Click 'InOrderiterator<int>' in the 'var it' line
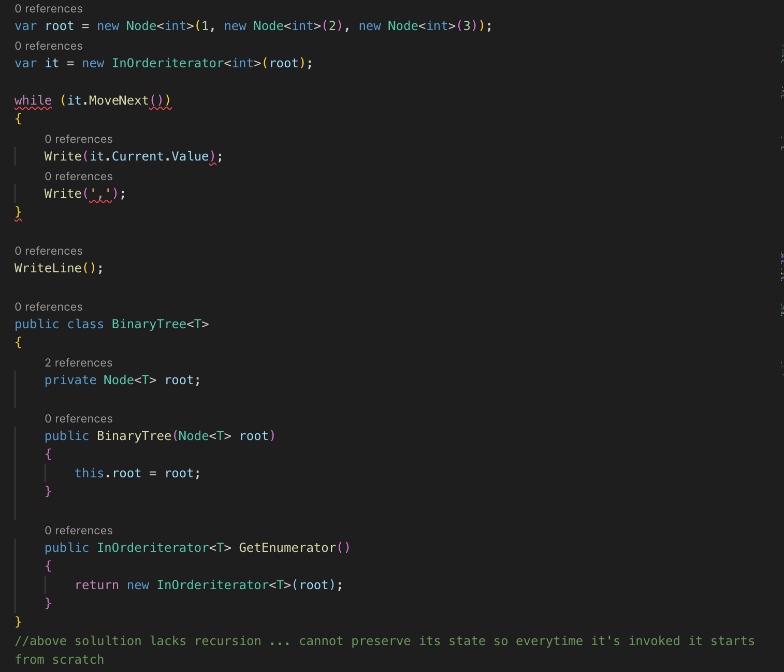784x672 pixels. (187, 63)
